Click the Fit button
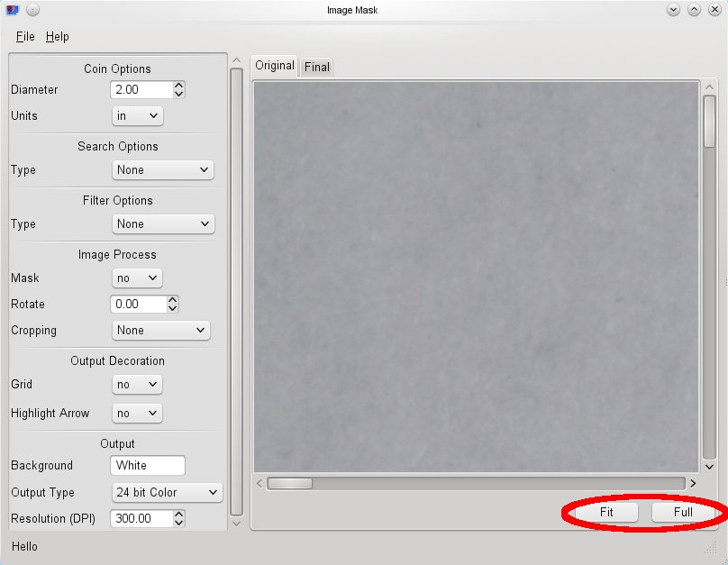 [606, 512]
